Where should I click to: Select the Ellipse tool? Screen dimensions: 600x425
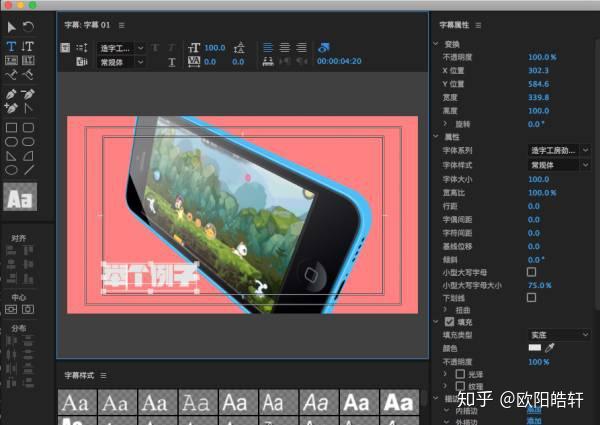11,170
